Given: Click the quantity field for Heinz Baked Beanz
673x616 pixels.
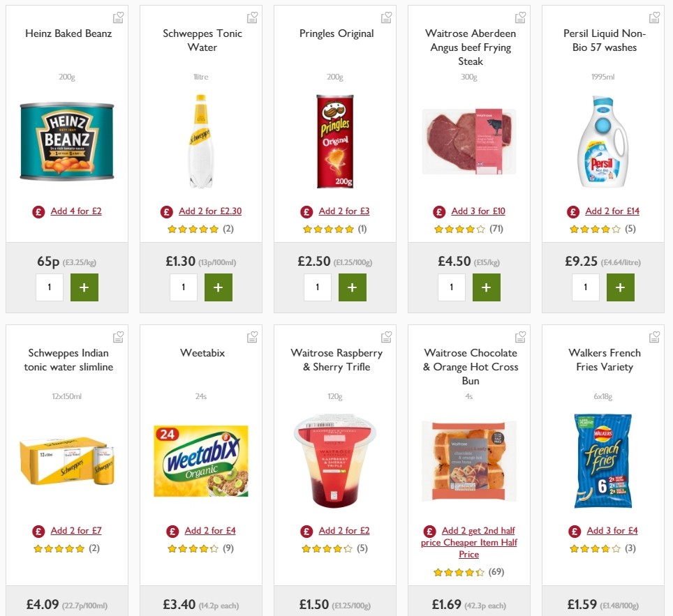Looking at the screenshot, I should 49,287.
